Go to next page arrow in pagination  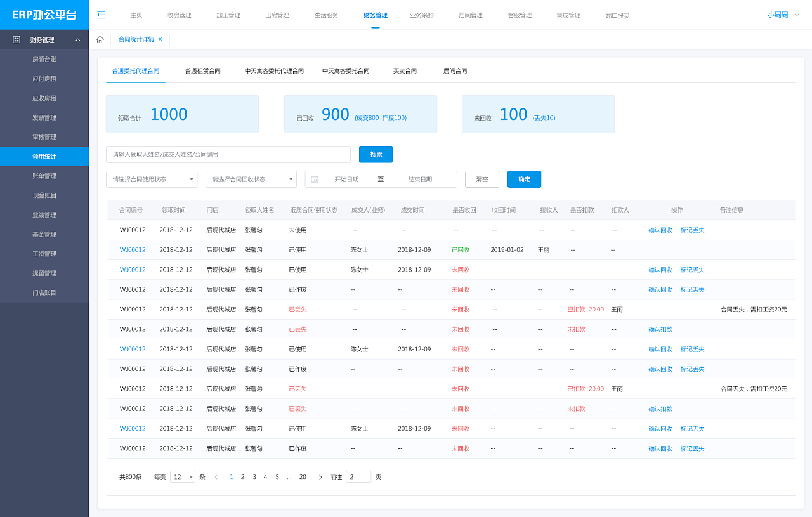(x=320, y=477)
